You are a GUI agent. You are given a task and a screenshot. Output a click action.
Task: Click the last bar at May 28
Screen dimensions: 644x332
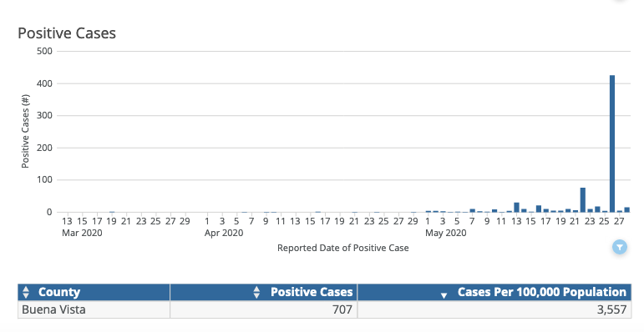(626, 209)
